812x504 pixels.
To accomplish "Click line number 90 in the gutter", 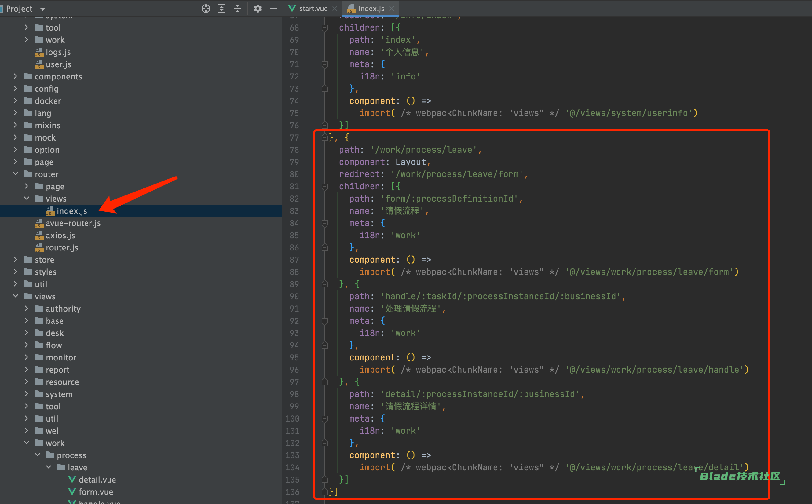I will tap(294, 297).
